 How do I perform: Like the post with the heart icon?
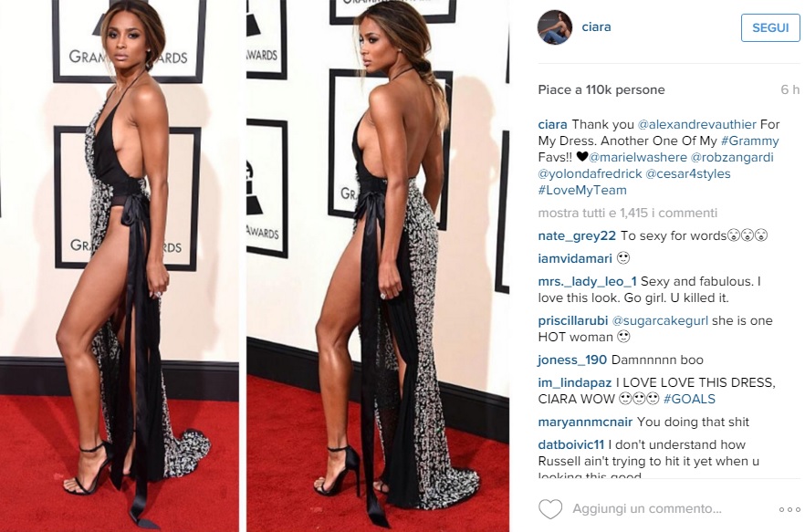pyautogui.click(x=549, y=509)
